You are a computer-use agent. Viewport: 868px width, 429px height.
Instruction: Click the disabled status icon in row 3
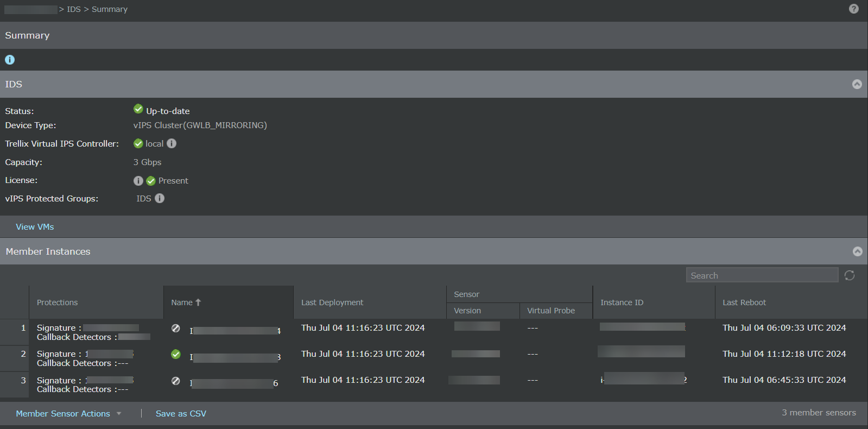coord(176,381)
